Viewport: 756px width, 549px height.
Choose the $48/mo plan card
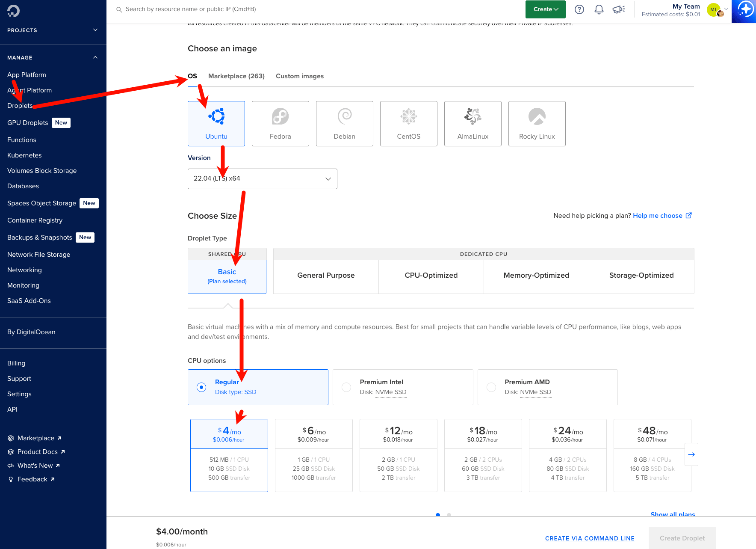653,455
